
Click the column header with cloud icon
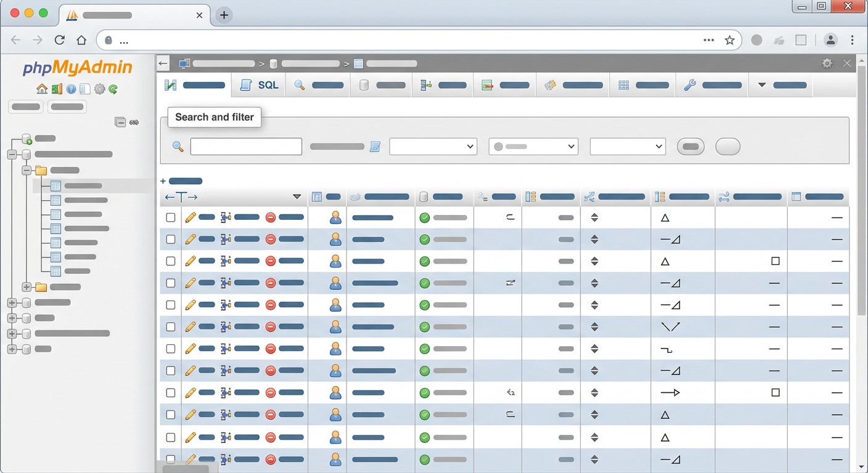380,197
